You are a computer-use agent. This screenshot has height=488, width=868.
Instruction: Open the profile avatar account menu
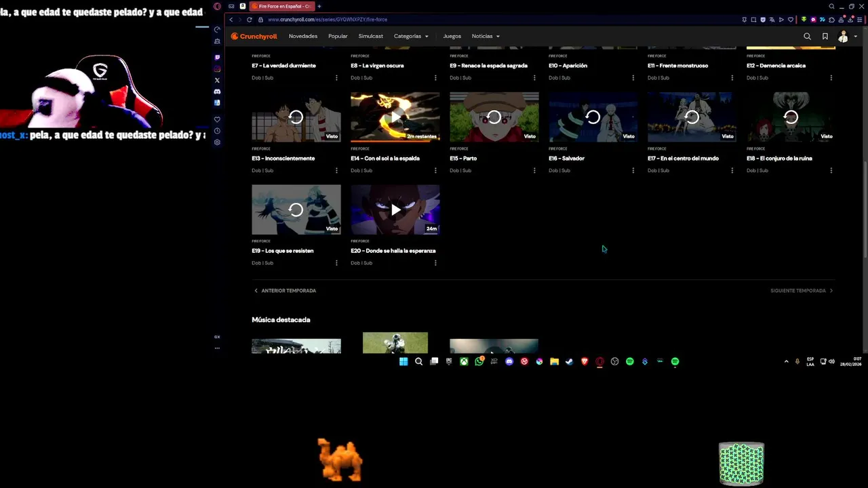click(844, 36)
